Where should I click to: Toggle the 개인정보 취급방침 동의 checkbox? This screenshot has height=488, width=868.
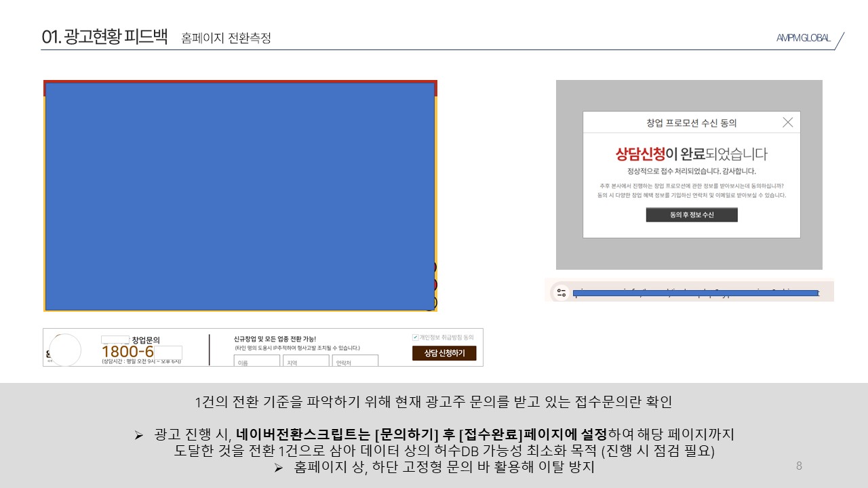click(x=416, y=337)
